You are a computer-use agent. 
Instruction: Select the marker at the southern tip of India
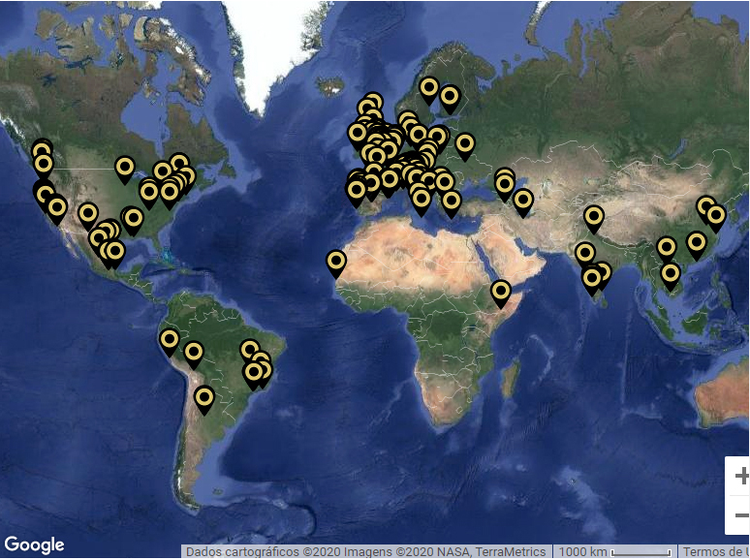pos(592,281)
